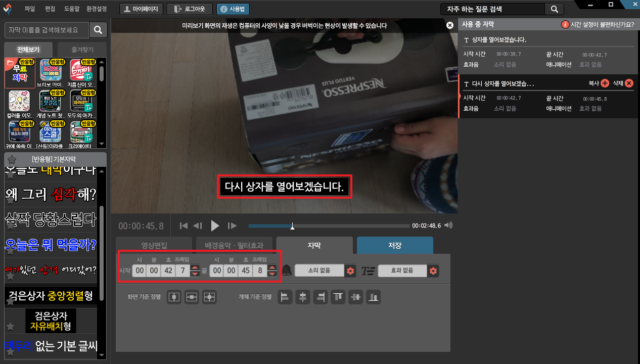Click the 로그아웃 button

point(190,9)
